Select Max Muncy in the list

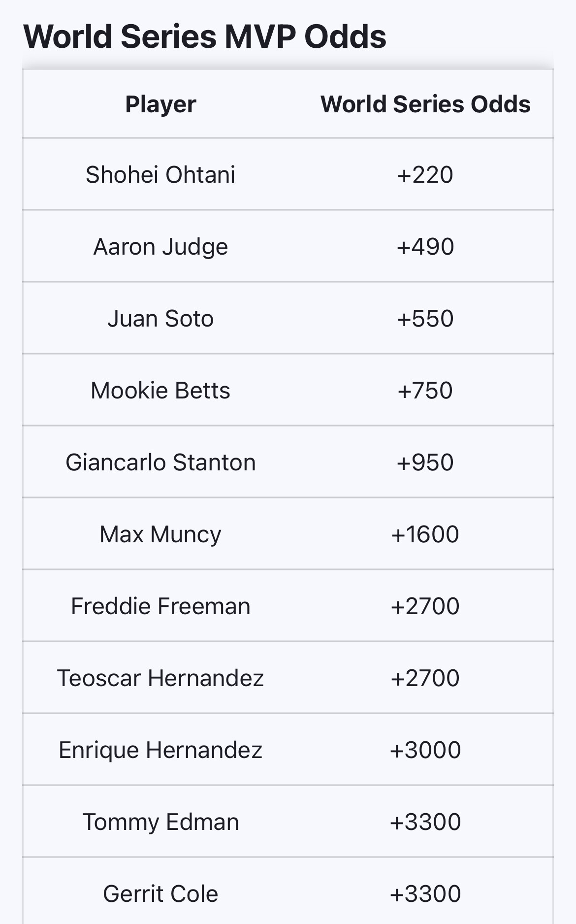click(x=160, y=534)
